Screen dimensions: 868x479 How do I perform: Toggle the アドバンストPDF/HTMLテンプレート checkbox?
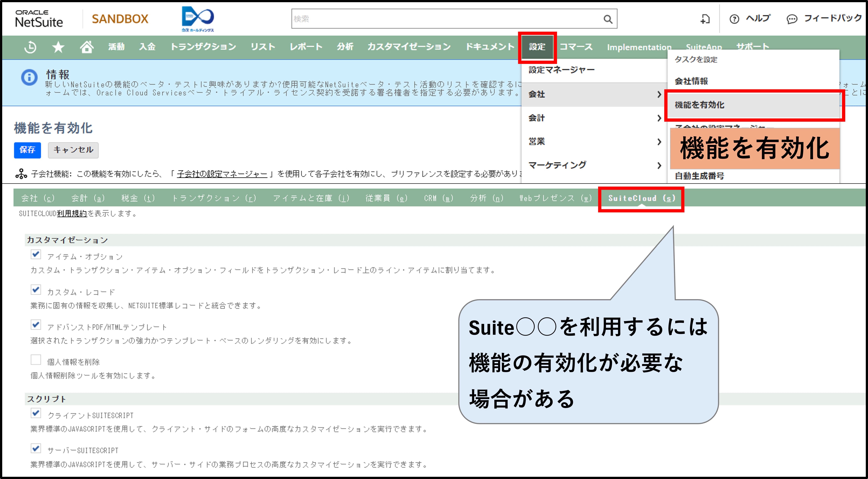click(36, 325)
